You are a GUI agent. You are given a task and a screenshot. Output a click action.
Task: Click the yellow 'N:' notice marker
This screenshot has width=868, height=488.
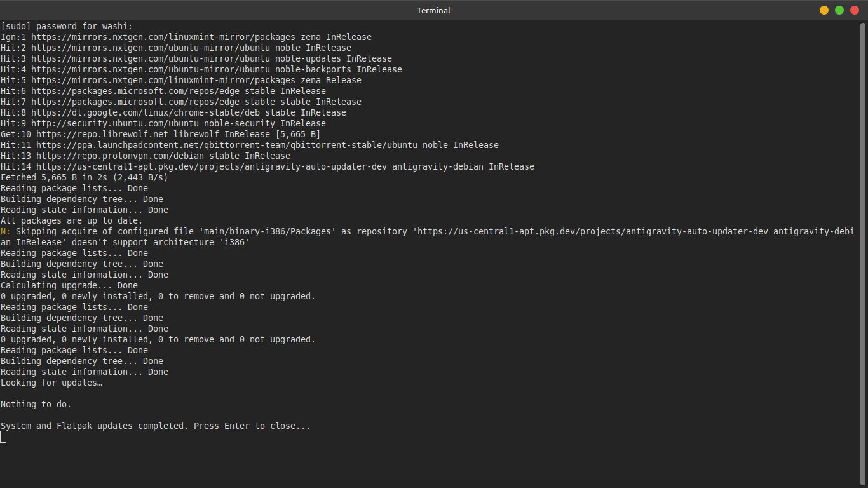click(x=6, y=231)
